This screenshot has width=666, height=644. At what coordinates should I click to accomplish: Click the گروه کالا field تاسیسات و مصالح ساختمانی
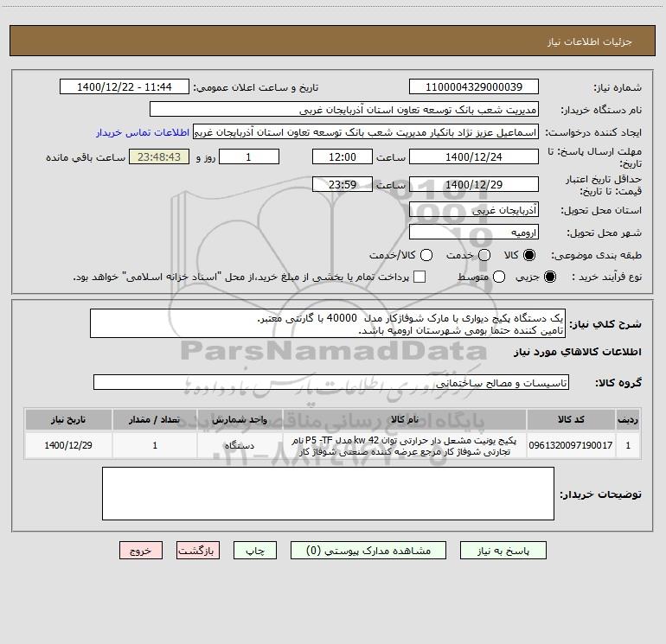pyautogui.click(x=331, y=382)
